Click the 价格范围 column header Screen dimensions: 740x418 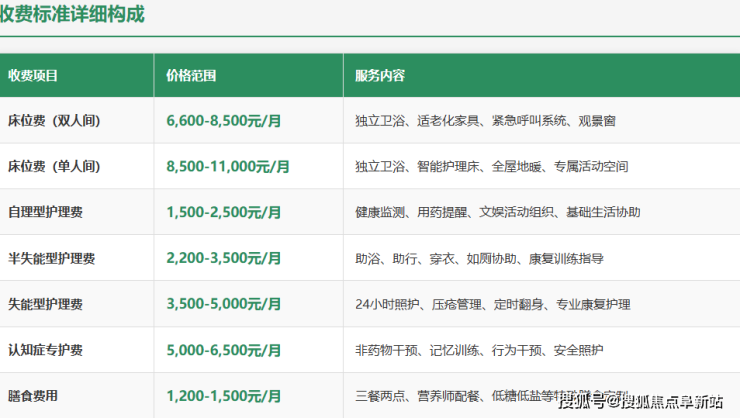coord(192,75)
